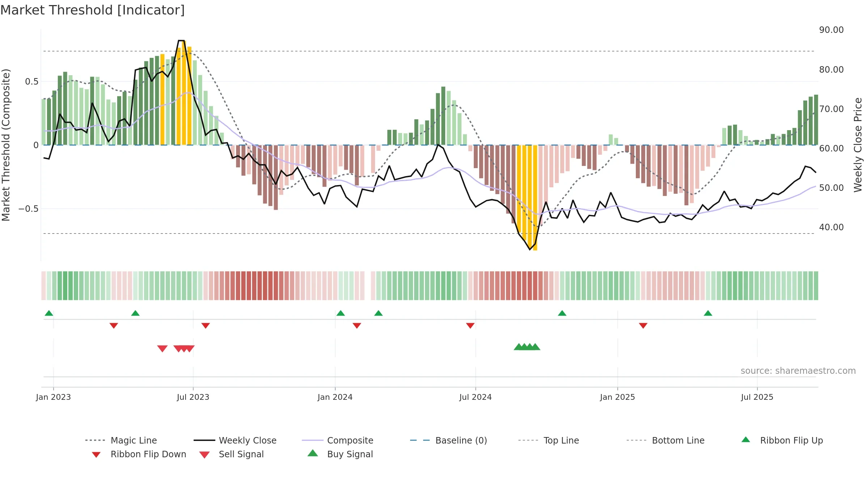Click the Jan 2024 axis label
868x488 pixels.
[x=335, y=397]
